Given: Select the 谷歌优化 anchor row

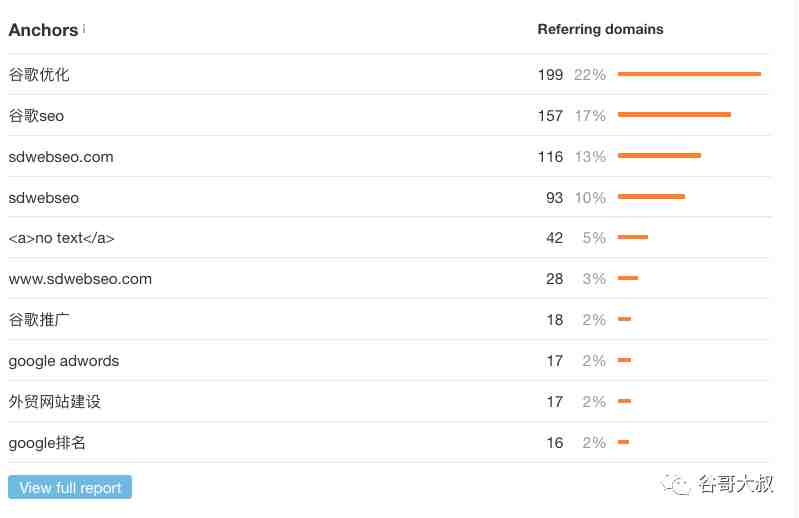Looking at the screenshot, I should coord(390,74).
